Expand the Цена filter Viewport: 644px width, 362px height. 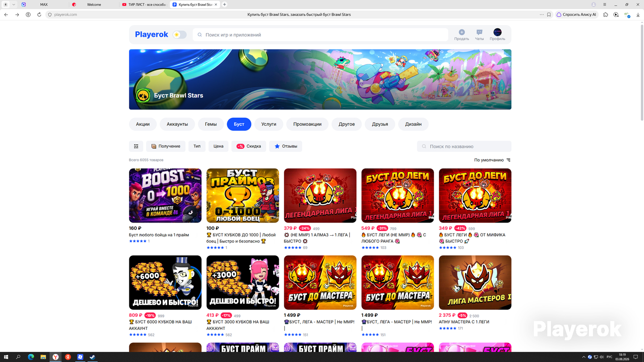coord(218,146)
